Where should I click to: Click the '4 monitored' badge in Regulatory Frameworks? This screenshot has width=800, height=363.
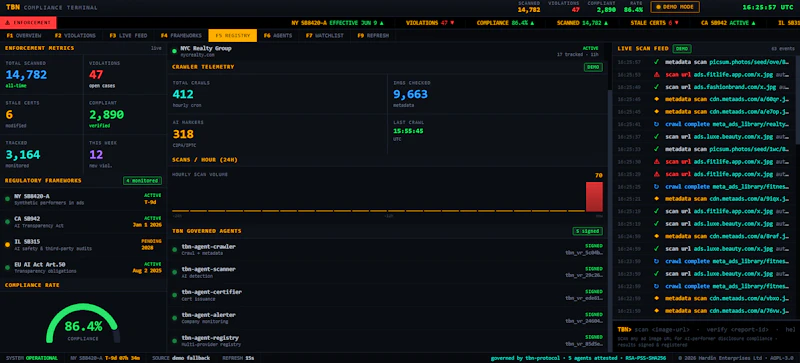pos(142,181)
